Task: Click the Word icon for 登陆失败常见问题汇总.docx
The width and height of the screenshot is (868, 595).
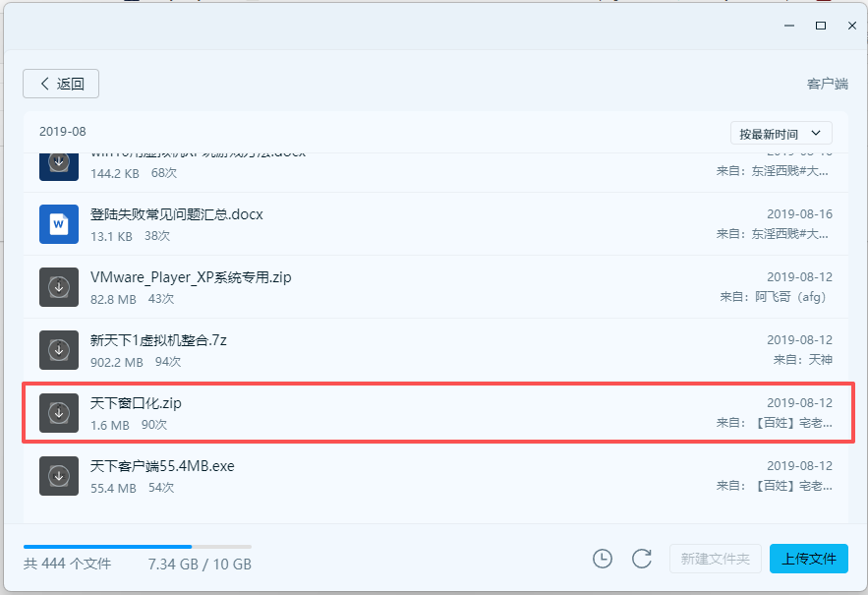Action: 59,223
